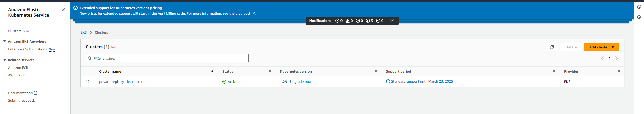Open Enterprise Subscriptions in sidebar
The height and width of the screenshot is (114, 644).
click(27, 49)
